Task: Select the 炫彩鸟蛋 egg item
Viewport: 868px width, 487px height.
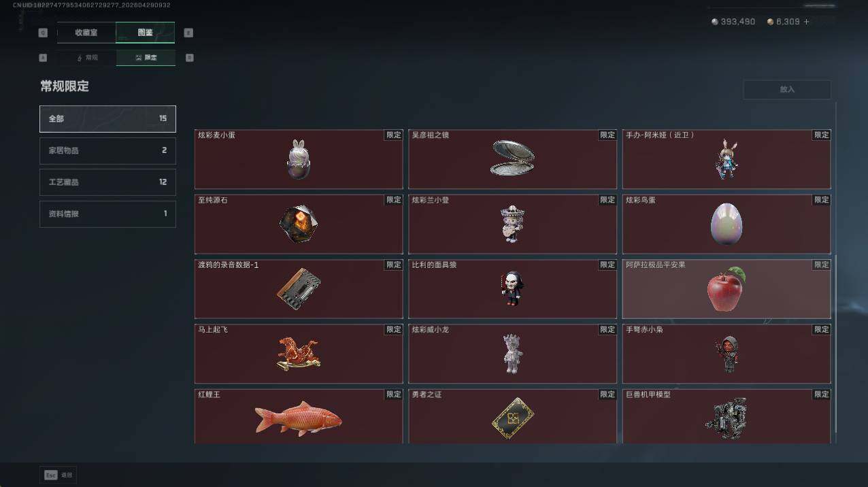Action: pos(727,224)
